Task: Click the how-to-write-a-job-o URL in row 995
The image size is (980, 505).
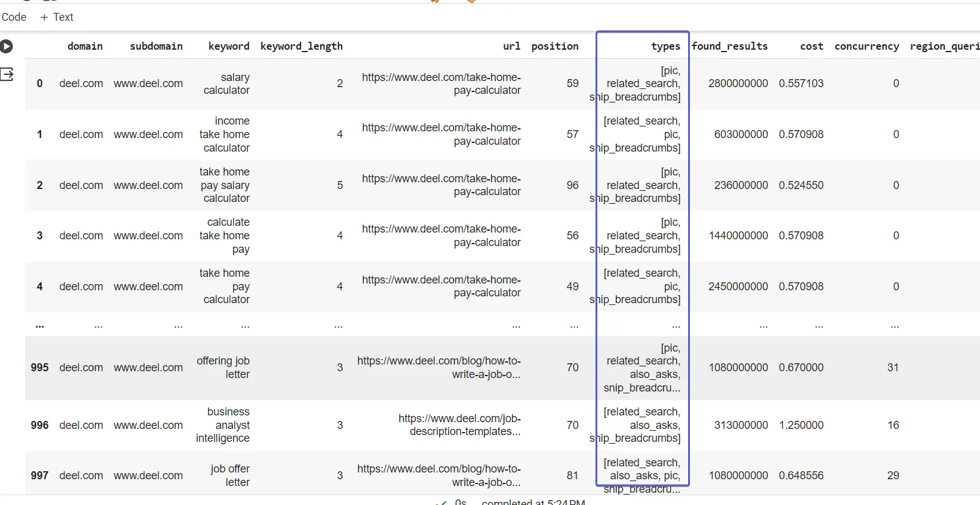Action: click(439, 368)
